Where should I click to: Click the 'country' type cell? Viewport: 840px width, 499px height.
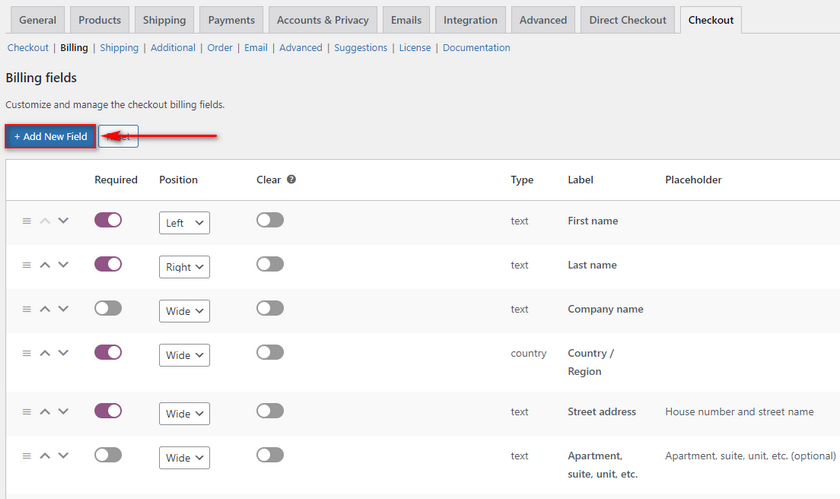coord(528,353)
